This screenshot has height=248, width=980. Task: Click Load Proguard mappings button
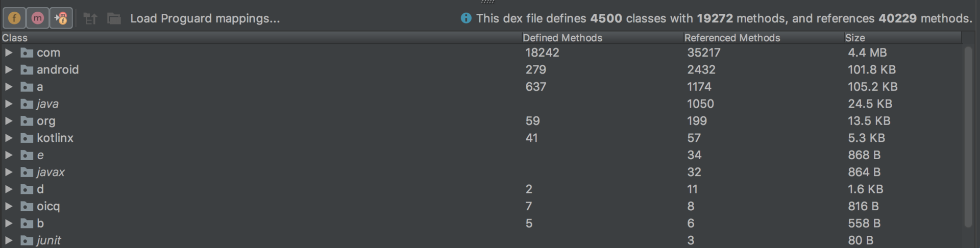(x=205, y=18)
